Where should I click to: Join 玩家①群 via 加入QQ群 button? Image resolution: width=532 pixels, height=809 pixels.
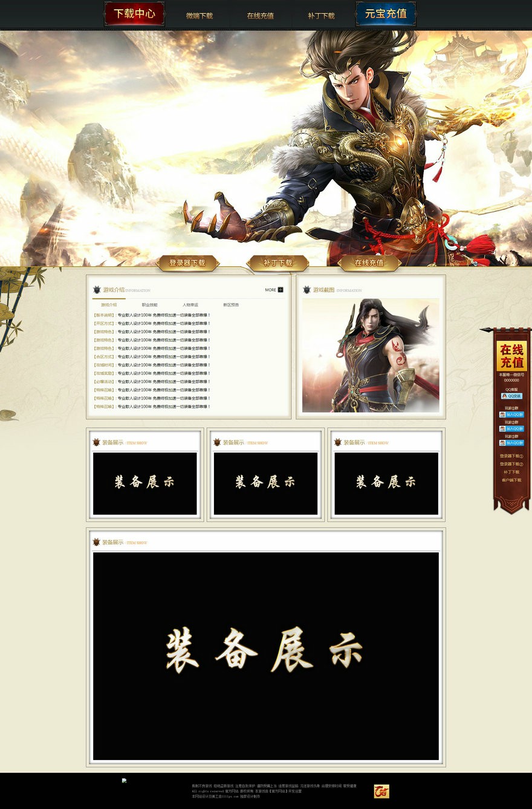(x=511, y=414)
